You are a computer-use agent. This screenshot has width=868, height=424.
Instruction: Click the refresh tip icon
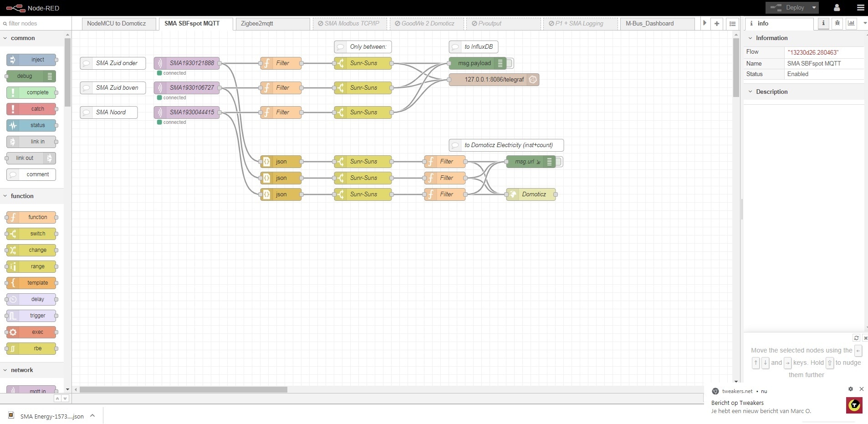coord(856,338)
